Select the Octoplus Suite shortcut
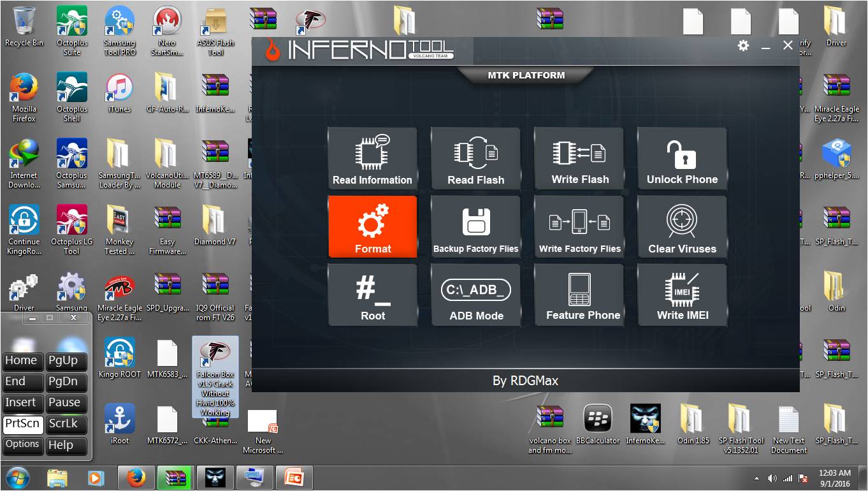Viewport: 868px width, 491px height. [x=72, y=31]
